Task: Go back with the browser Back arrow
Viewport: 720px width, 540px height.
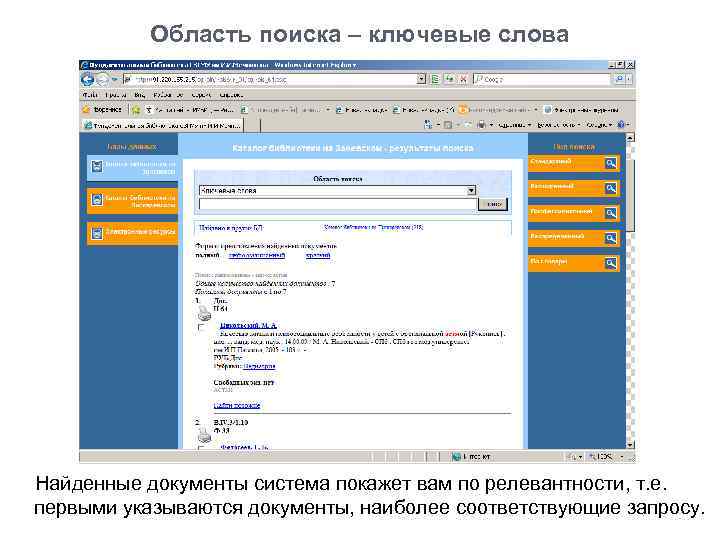Action: click(87, 79)
